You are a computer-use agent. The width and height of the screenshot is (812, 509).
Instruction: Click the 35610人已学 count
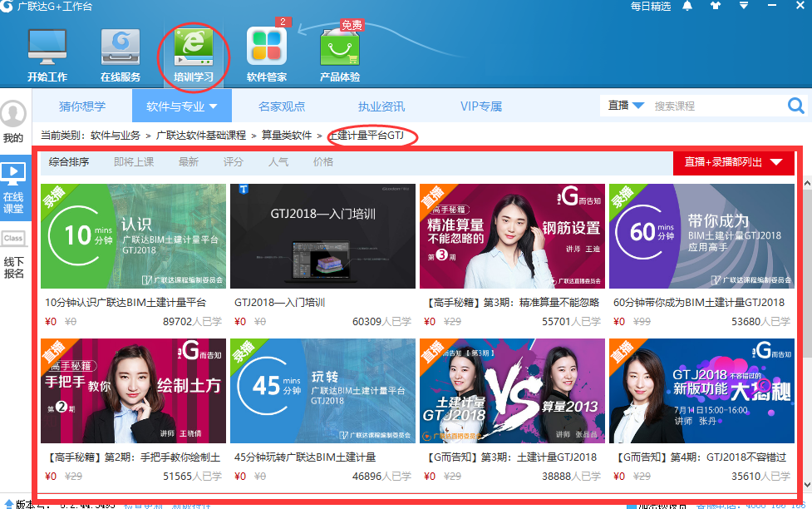(760, 477)
